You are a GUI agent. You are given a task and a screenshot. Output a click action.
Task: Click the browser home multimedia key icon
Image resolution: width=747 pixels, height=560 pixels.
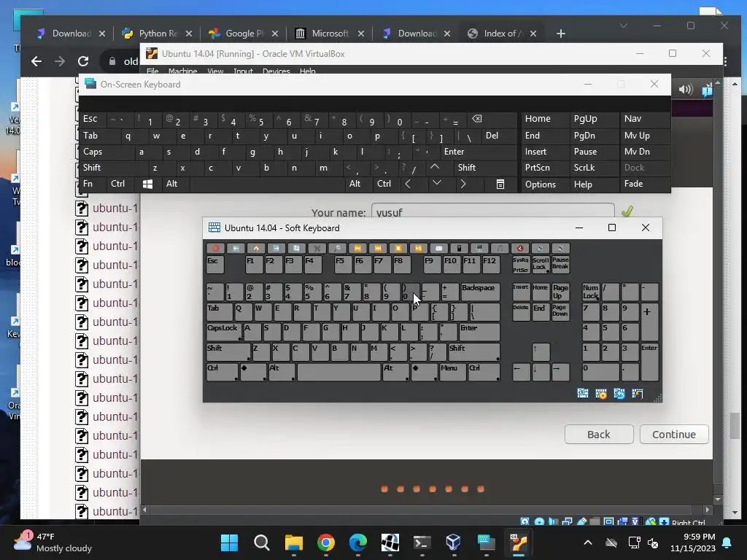256,248
